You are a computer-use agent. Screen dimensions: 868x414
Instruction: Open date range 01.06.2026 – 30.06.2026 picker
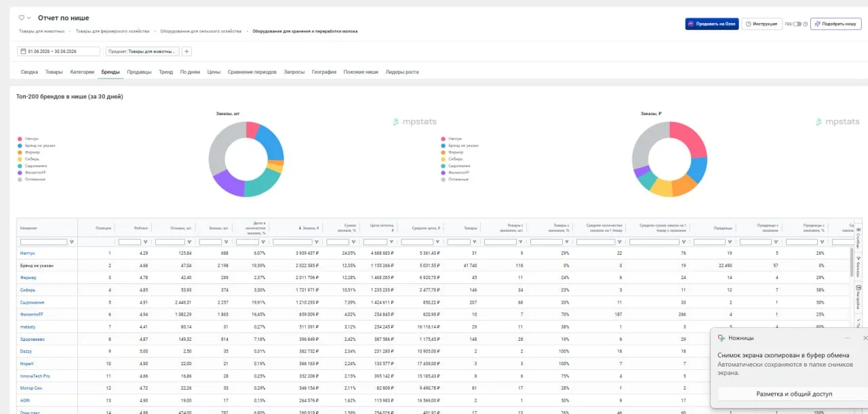[x=59, y=51]
